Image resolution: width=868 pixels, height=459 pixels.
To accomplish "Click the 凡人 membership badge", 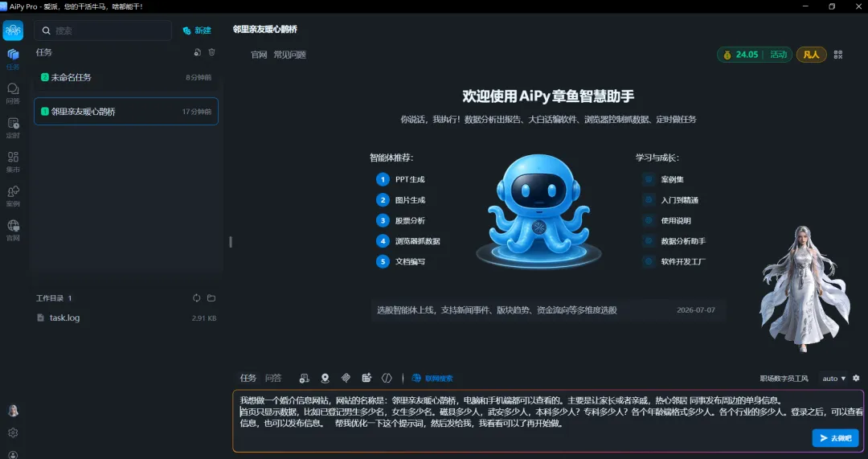I will click(812, 55).
